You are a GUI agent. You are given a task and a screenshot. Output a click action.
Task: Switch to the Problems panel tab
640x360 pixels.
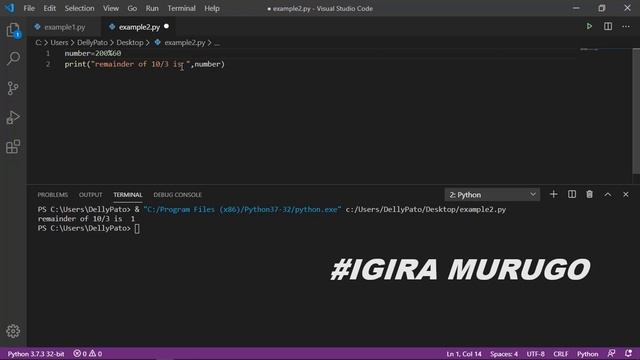(53, 195)
